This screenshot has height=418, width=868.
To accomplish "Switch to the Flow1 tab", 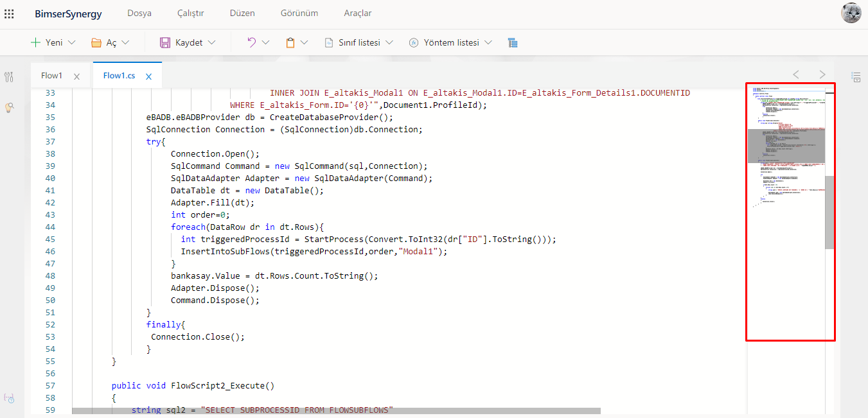I will [x=51, y=76].
